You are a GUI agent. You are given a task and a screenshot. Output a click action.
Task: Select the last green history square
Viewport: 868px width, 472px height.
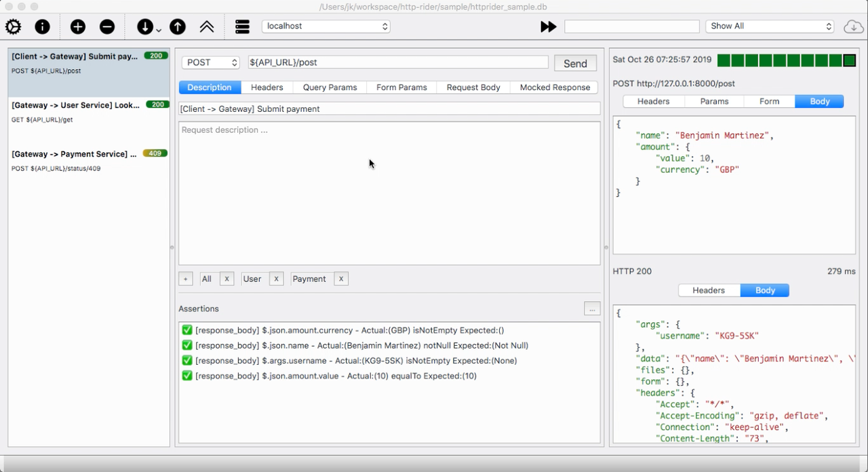point(849,60)
